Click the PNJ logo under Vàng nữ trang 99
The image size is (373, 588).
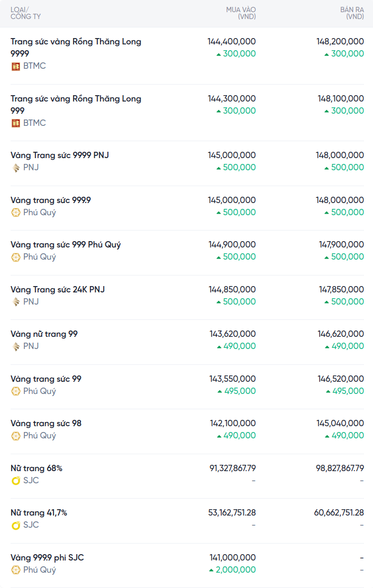coord(16,346)
